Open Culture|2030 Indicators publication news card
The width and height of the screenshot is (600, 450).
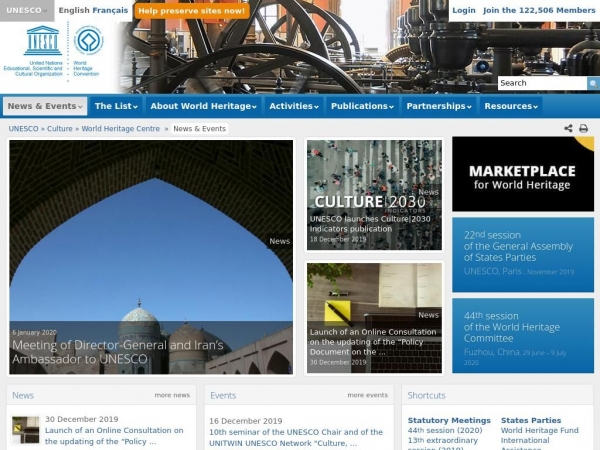point(374,195)
